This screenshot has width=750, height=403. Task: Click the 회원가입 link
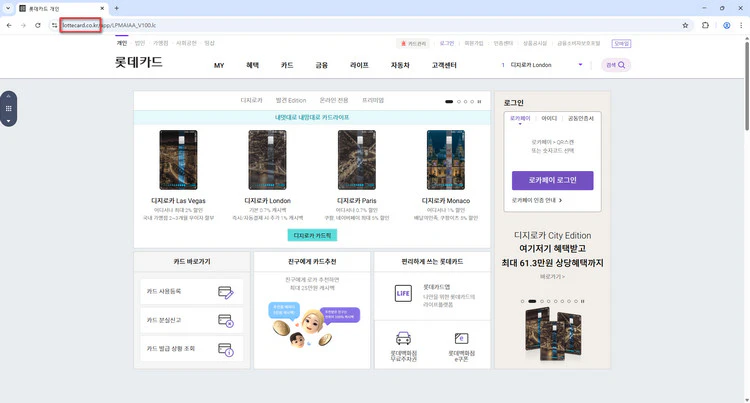474,43
